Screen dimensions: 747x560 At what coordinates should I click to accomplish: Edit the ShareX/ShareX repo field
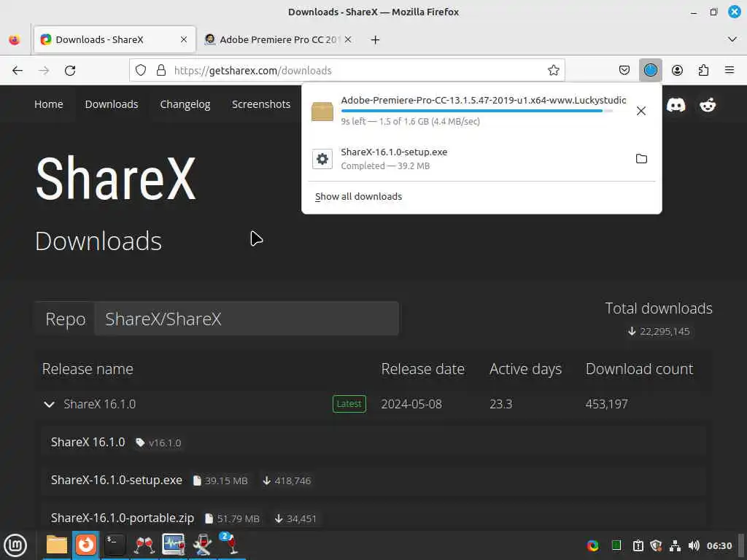247,319
